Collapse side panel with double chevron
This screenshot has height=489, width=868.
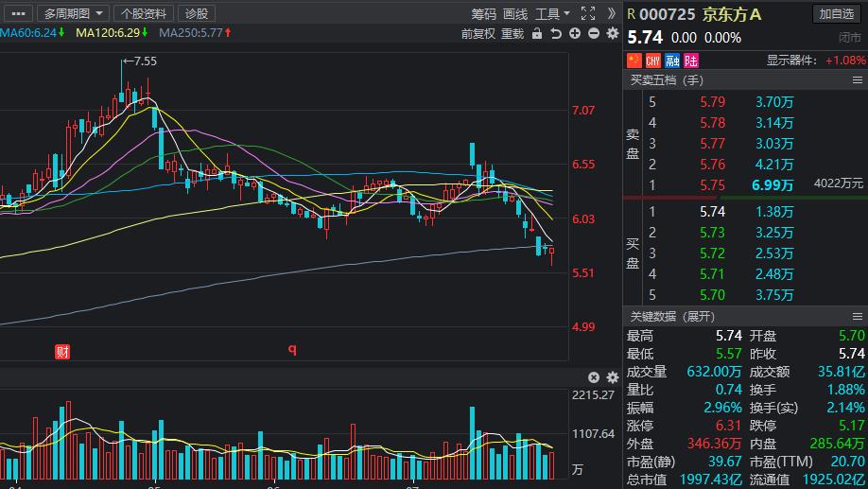click(x=611, y=13)
